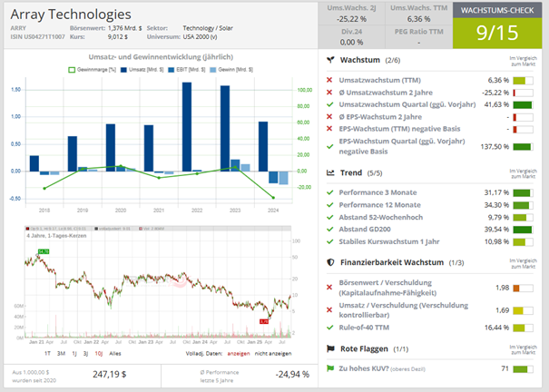Click the -24,94 % performance value

tap(292, 374)
